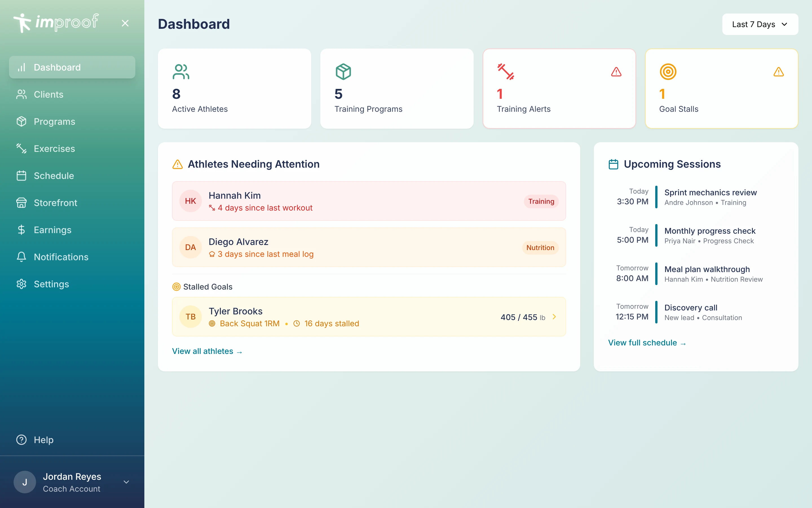Open Hannah Kim's attention row
812x508 pixels.
(369, 201)
